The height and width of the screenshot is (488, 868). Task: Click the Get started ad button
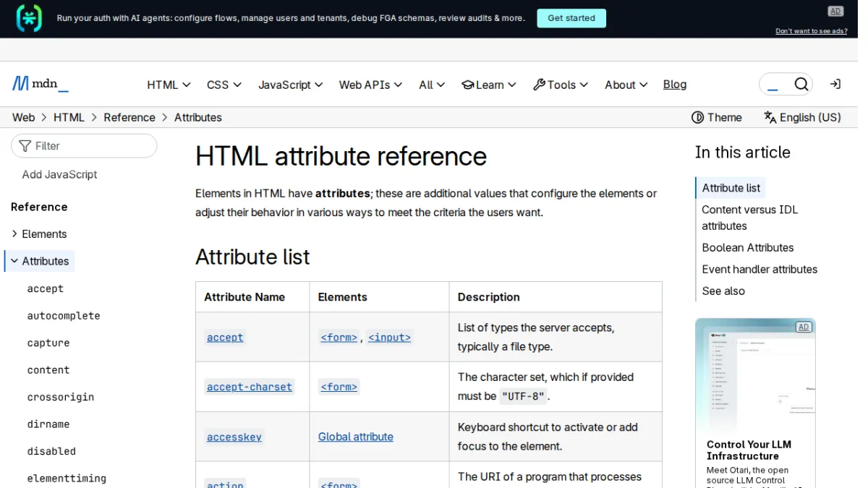point(571,18)
